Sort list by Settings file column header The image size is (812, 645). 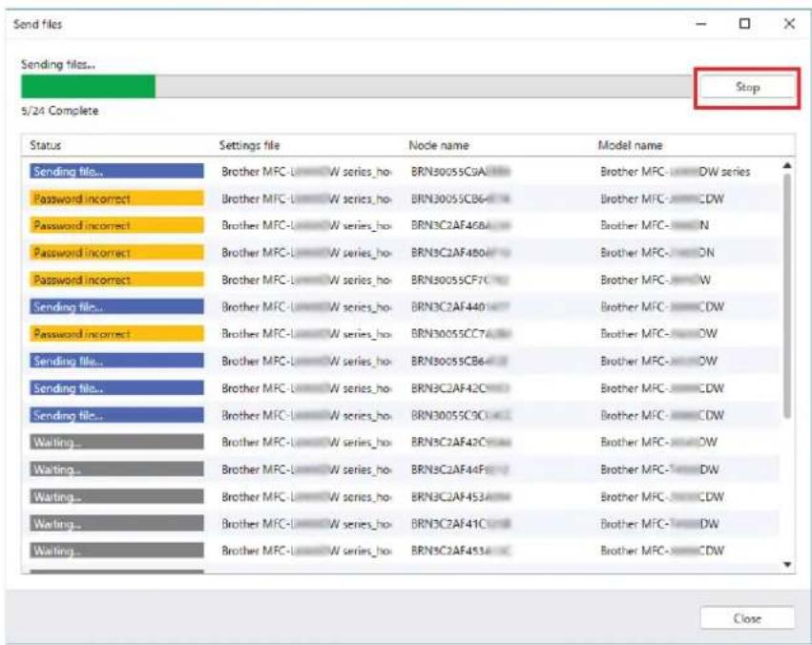point(249,145)
